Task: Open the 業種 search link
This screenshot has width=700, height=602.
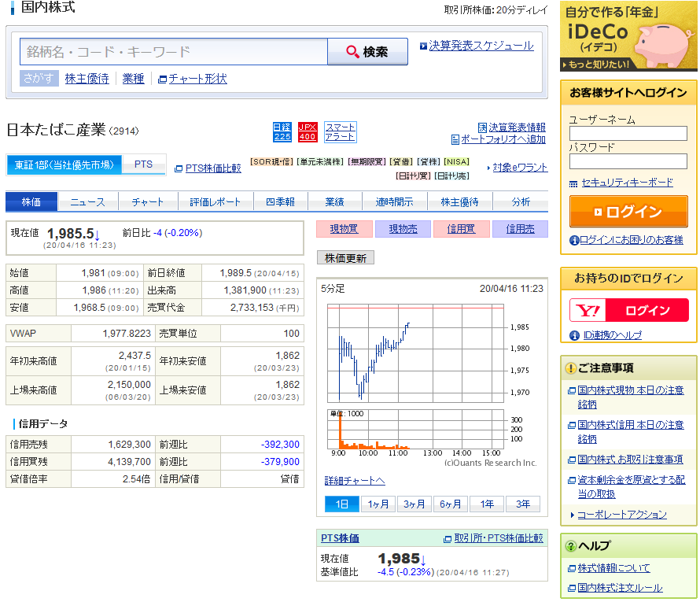Action: pyautogui.click(x=134, y=79)
